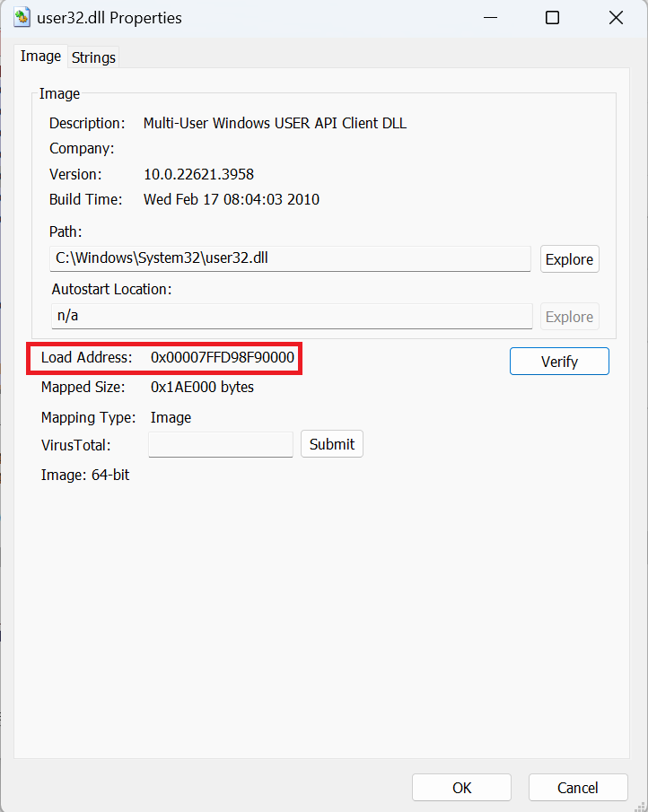Click the Mapped Size value 0x1AE000 bytes

[x=202, y=388]
